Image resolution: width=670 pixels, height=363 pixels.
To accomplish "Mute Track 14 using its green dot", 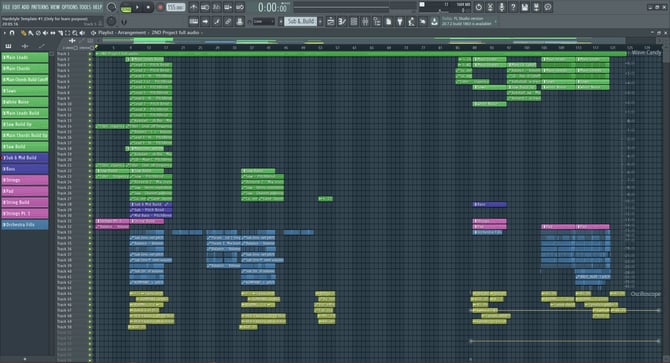I will pyautogui.click(x=90, y=126).
